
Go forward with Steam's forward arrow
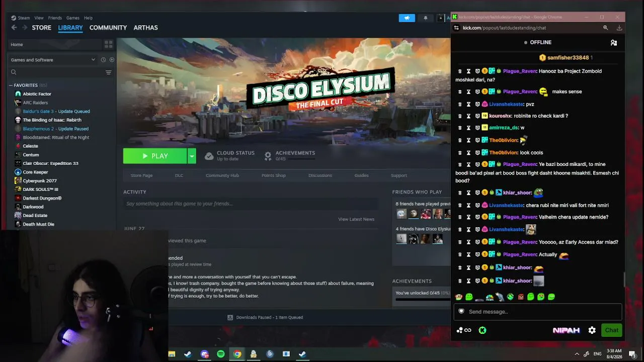[24, 28]
